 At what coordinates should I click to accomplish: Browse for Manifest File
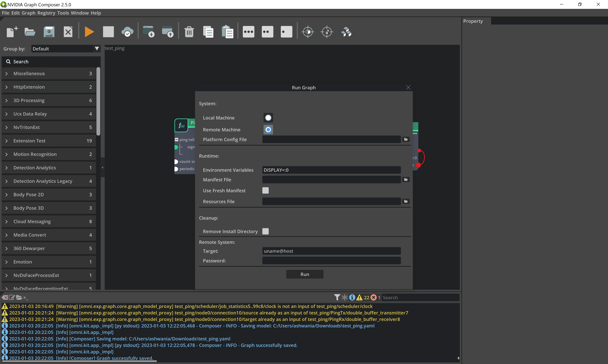pos(406,180)
